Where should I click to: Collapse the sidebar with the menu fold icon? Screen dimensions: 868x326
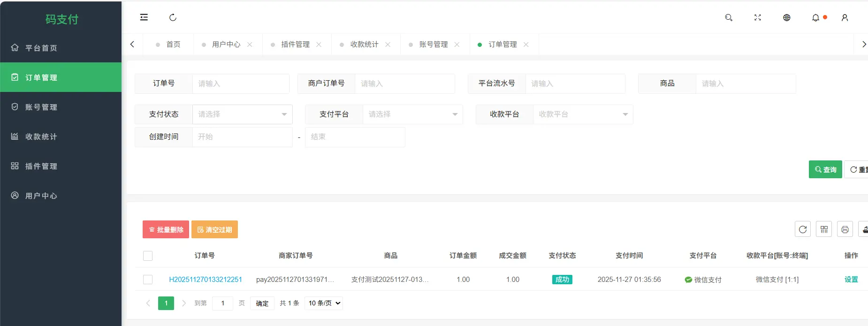pos(144,17)
